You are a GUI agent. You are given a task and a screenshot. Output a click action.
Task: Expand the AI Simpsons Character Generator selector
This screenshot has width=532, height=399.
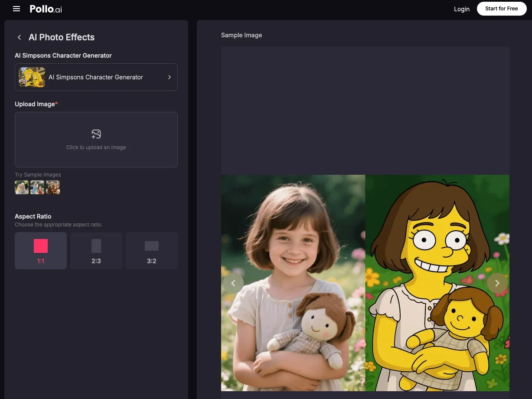[96, 77]
